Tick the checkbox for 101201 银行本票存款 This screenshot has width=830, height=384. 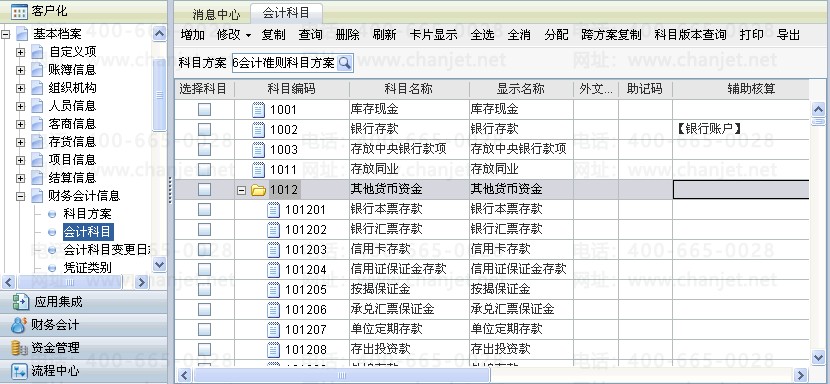[204, 210]
